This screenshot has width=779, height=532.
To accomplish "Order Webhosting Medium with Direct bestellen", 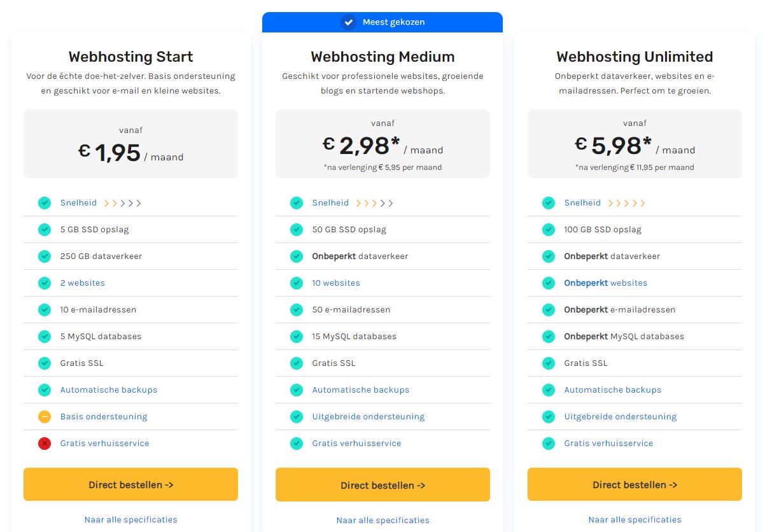I will 382,486.
